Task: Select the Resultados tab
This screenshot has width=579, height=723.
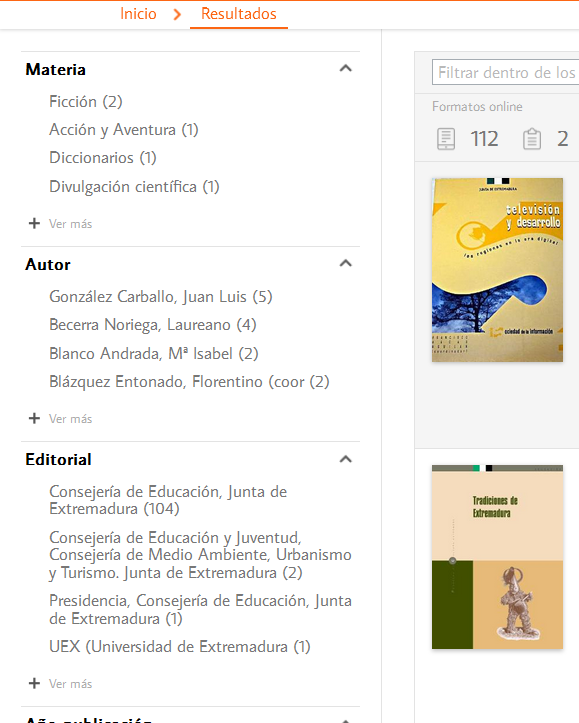Action: 239,14
